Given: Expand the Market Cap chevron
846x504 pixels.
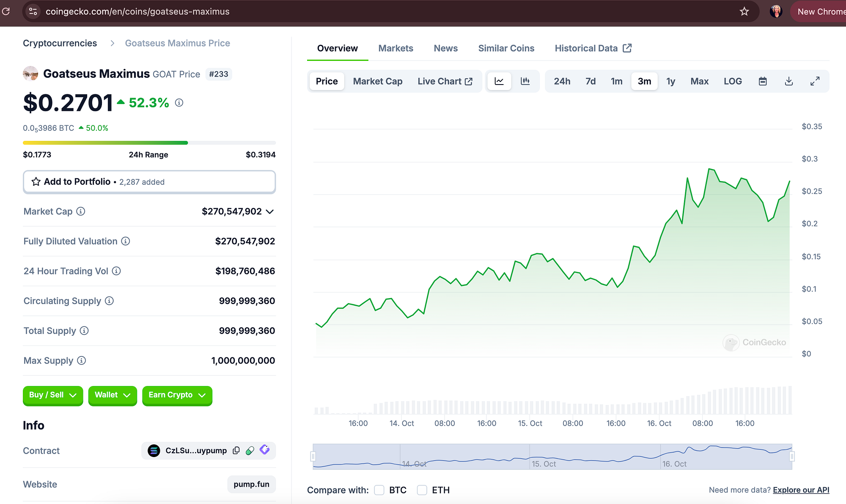Looking at the screenshot, I should (x=270, y=211).
